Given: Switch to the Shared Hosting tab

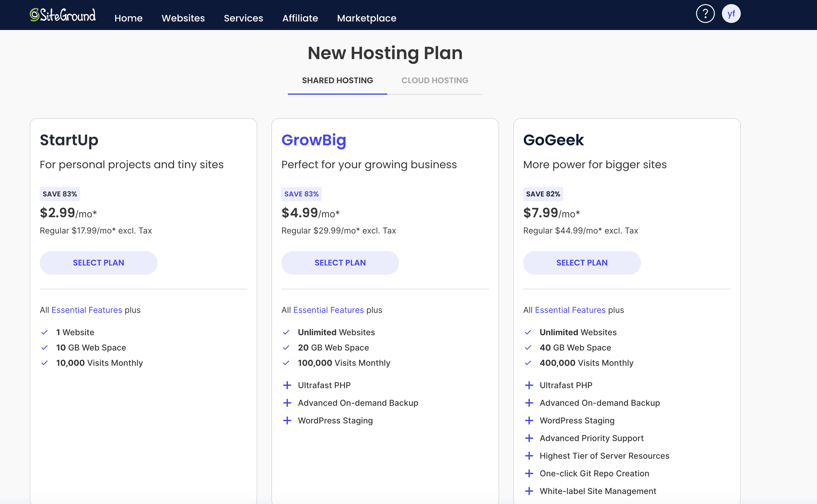Looking at the screenshot, I should coord(338,80).
